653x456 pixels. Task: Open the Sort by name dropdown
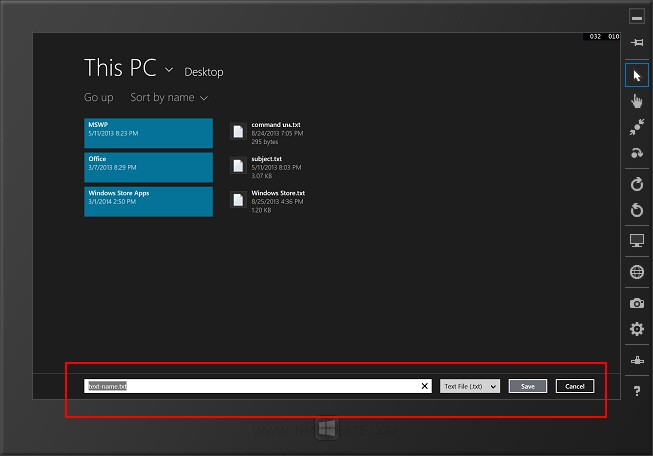click(169, 98)
